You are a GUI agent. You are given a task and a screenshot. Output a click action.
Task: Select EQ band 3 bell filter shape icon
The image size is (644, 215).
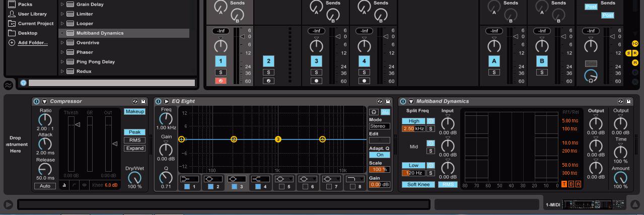[237, 179]
